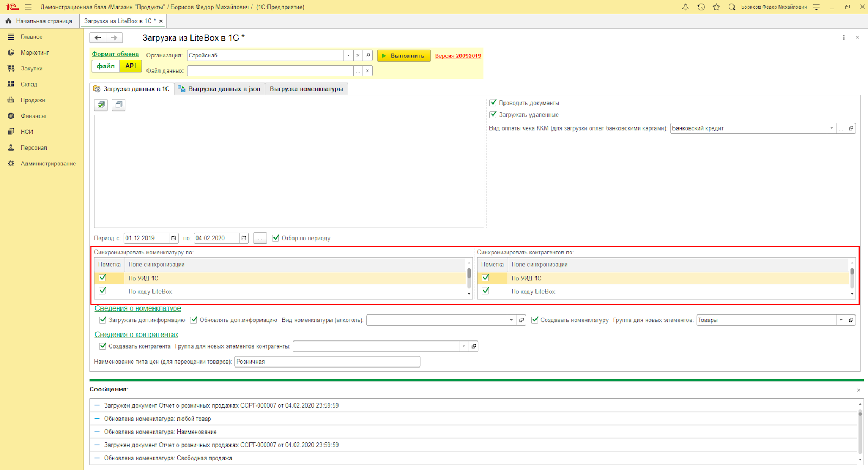Open Сведения о номенклатуре link
The width and height of the screenshot is (868, 470).
(x=138, y=308)
